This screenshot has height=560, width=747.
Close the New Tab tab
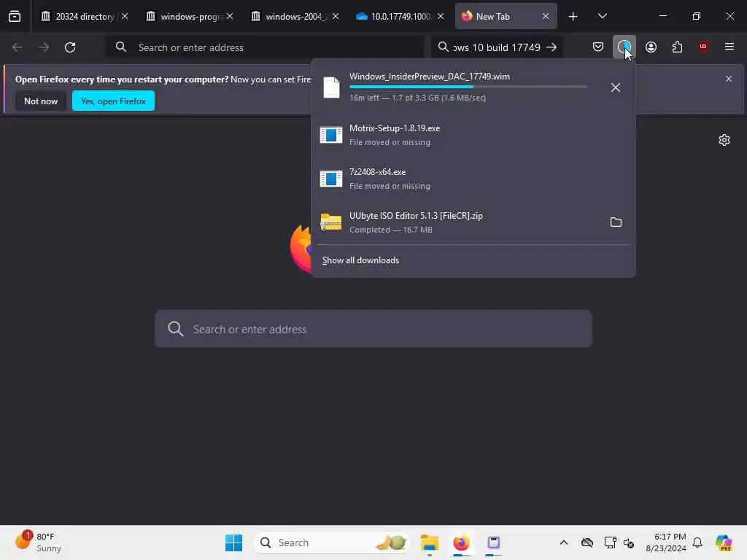pos(546,16)
